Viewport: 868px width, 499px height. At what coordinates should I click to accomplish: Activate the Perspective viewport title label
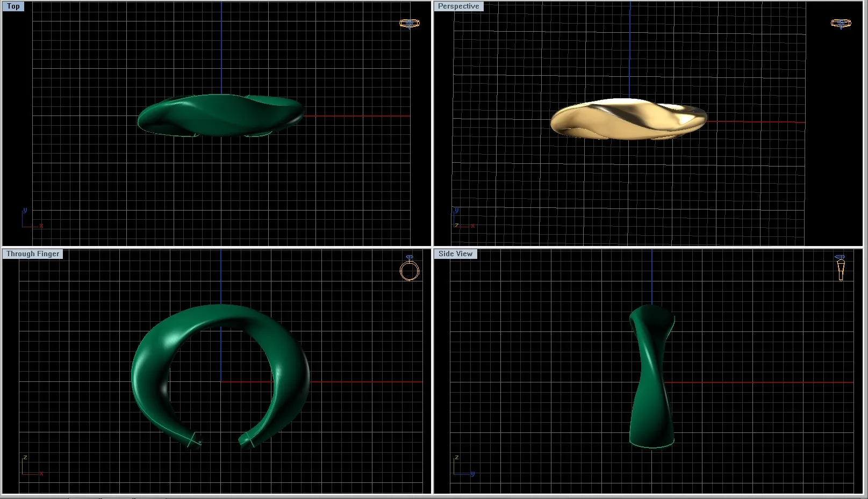(458, 6)
